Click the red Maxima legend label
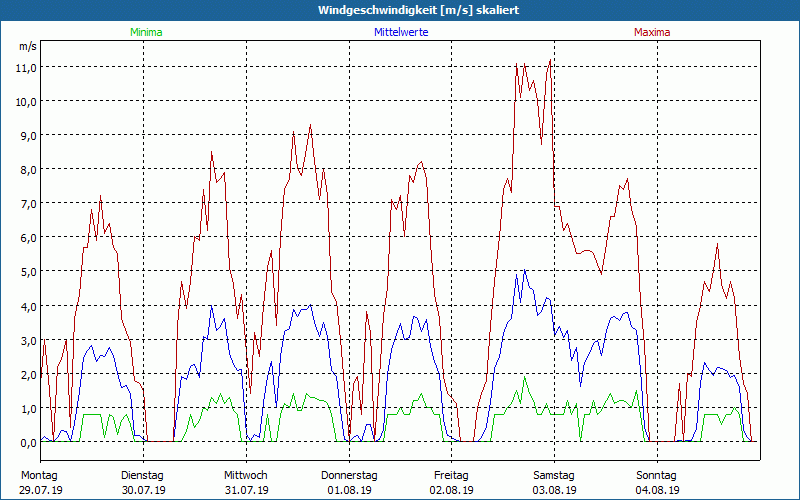The image size is (800, 500). tap(652, 32)
